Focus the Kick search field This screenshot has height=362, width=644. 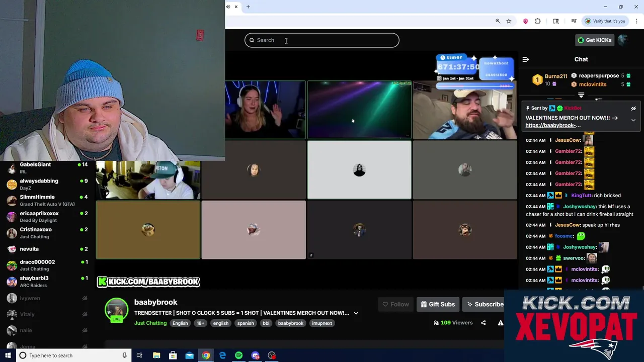322,40
